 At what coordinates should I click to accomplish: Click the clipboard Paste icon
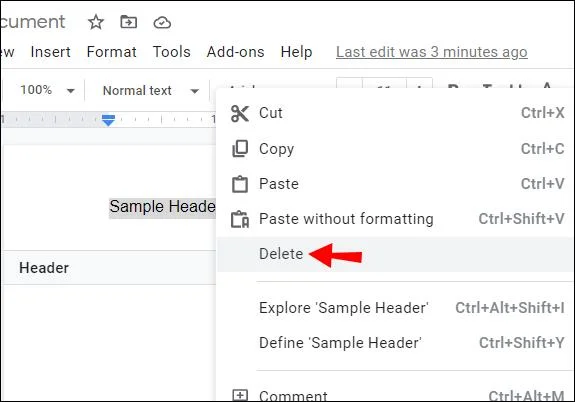point(240,184)
